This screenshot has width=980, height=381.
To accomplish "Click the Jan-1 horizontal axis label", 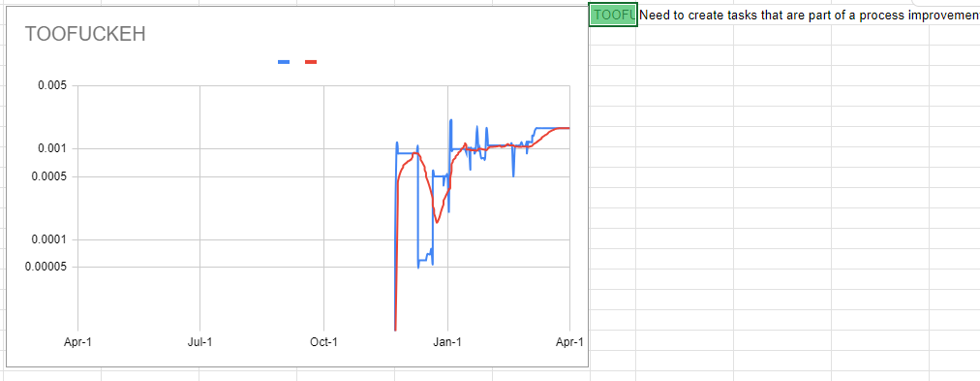I will pos(447,342).
